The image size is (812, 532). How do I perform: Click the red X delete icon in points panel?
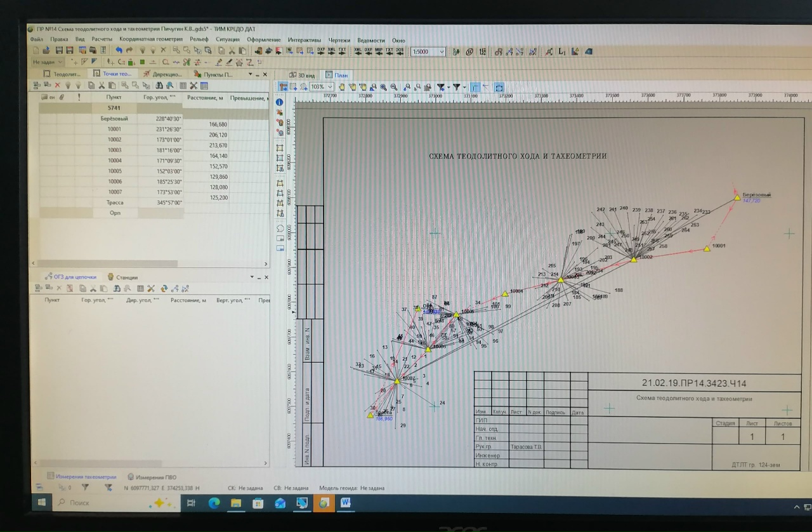[57, 86]
